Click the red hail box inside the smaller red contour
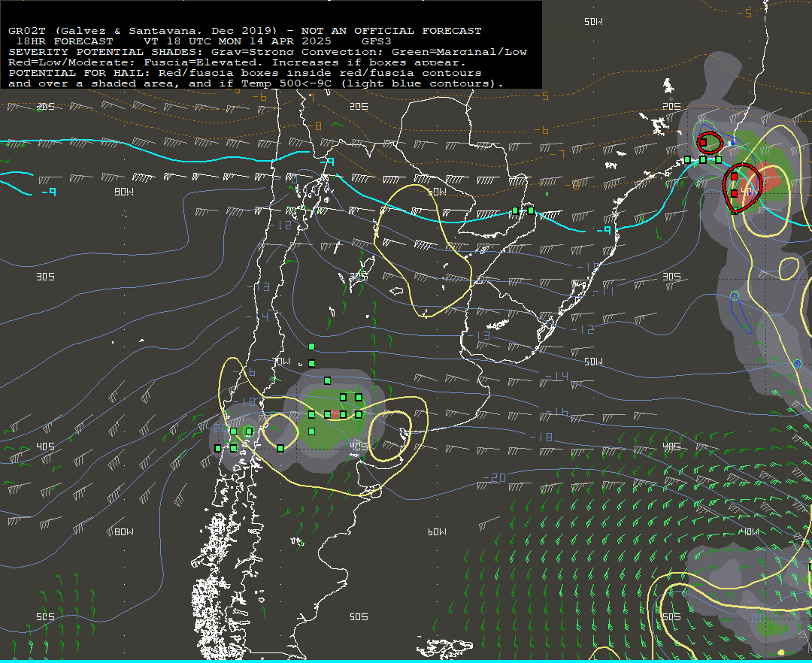 703,142
